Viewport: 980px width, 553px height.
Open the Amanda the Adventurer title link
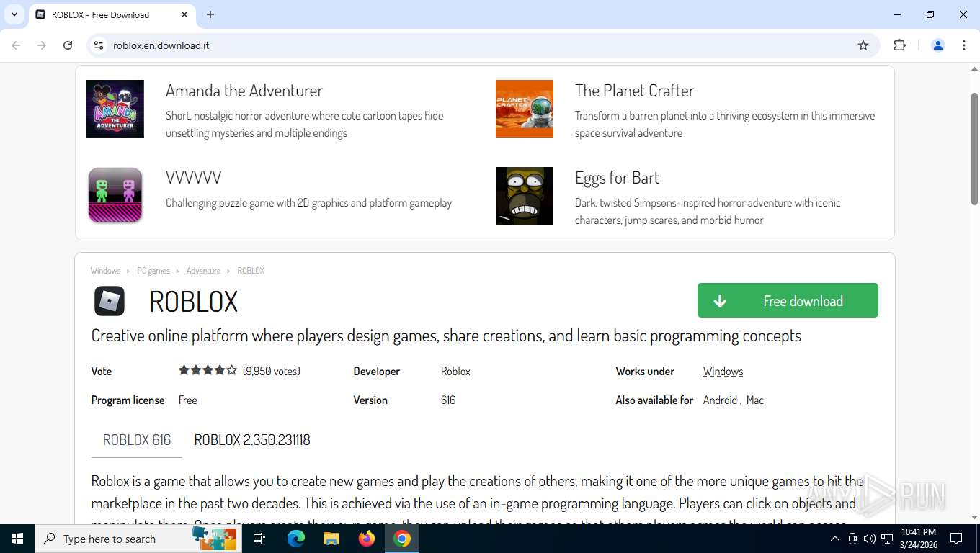coord(244,91)
